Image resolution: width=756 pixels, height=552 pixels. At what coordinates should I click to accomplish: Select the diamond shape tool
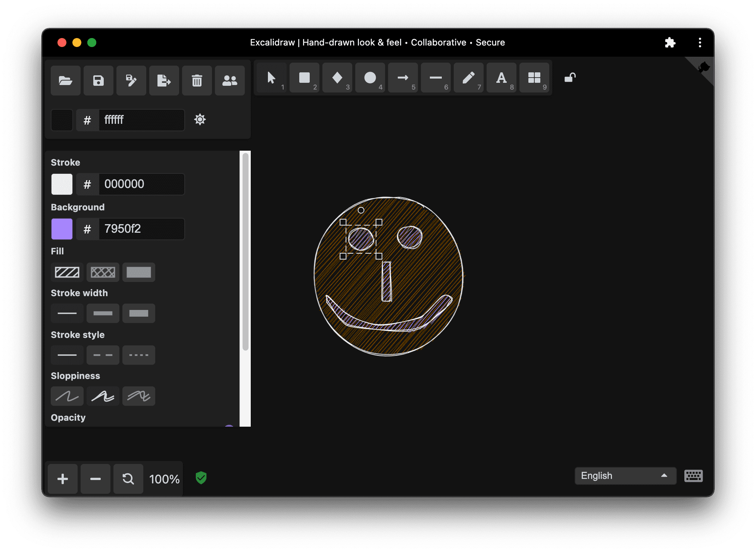(337, 79)
